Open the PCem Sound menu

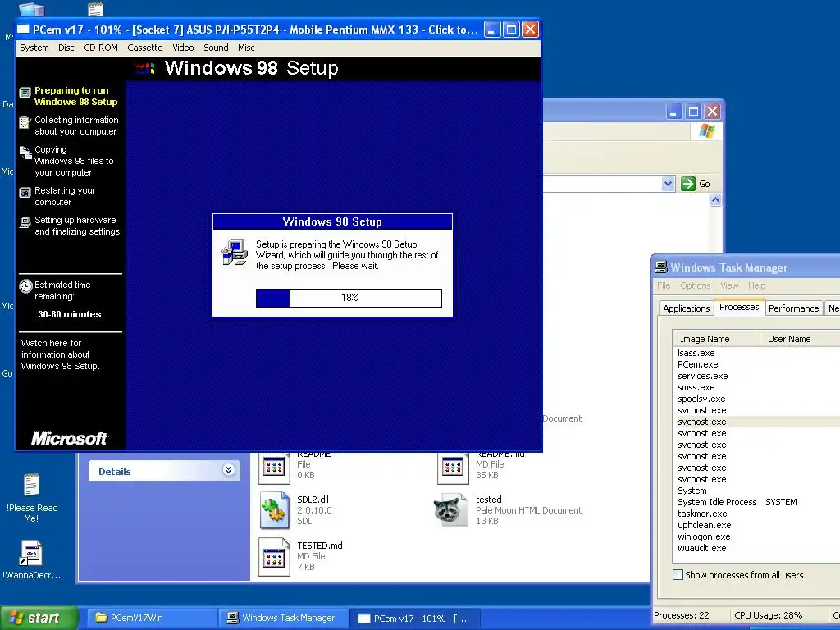point(216,48)
